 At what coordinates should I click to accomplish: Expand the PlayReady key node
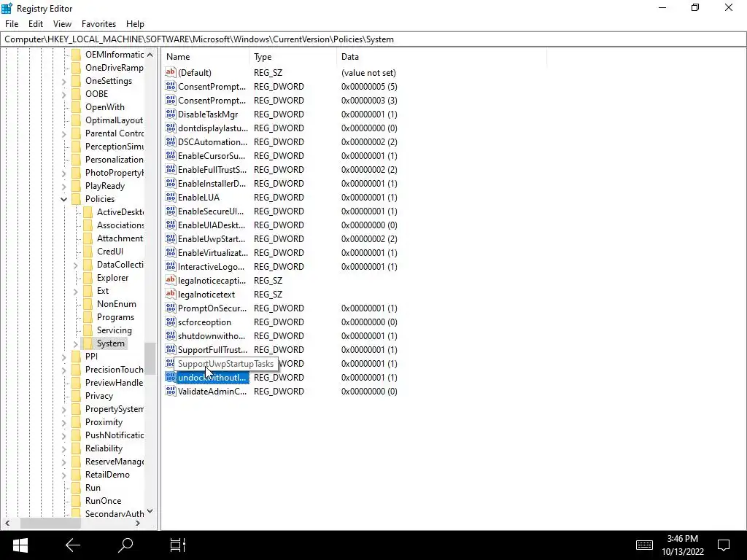pos(64,186)
